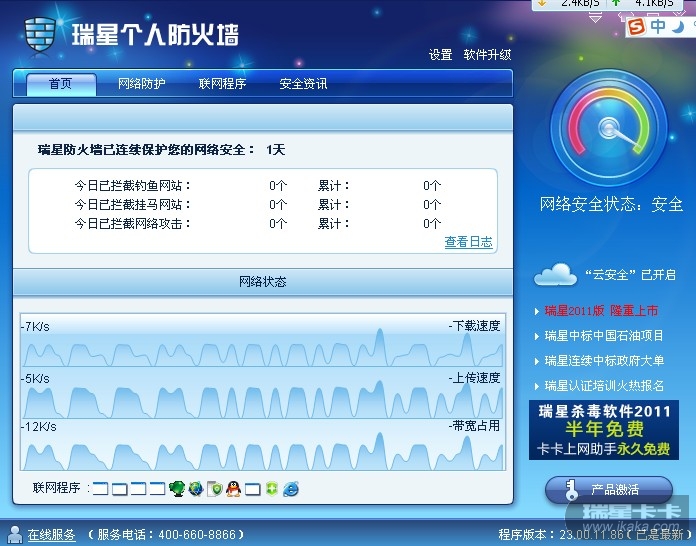Screen dimensions: 696x546
Task: Click the 网络状态 section header
Action: [x=263, y=282]
